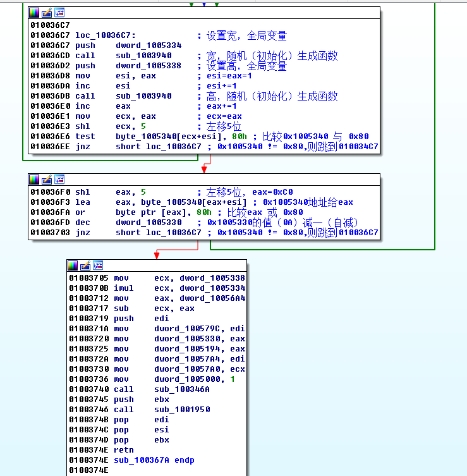Click dword_10057A0 operand
The width and height of the screenshot is (467, 476).
[187, 369]
